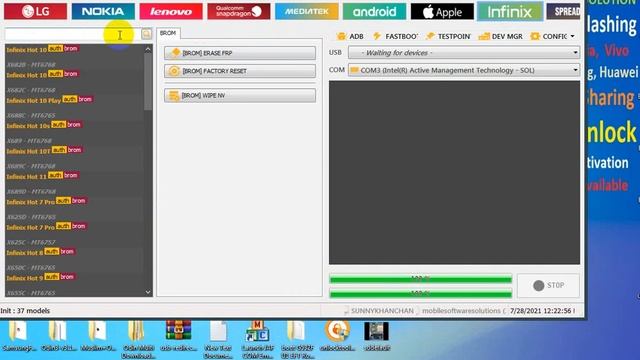640x360 pixels.
Task: Click the 'Init : 37 models' status text
Action: pyautogui.click(x=25, y=311)
